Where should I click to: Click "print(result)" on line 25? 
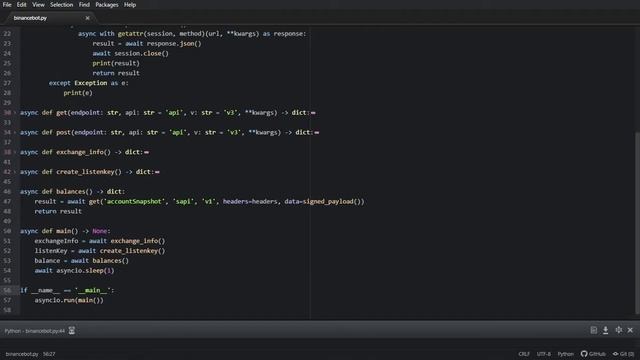pyautogui.click(x=116, y=63)
